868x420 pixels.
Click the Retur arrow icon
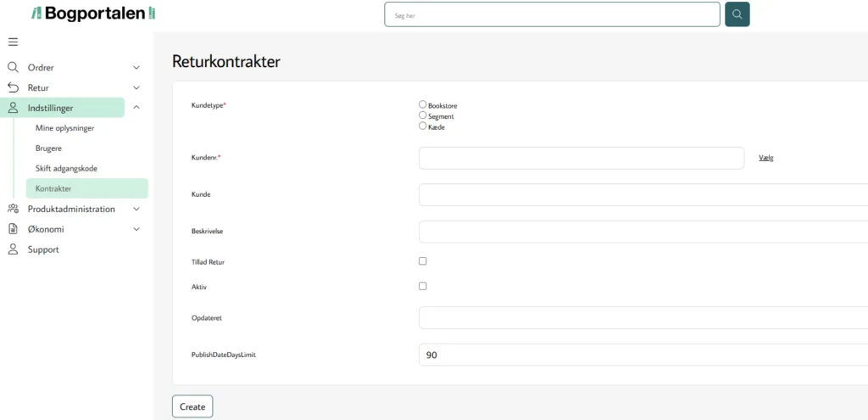pos(13,87)
